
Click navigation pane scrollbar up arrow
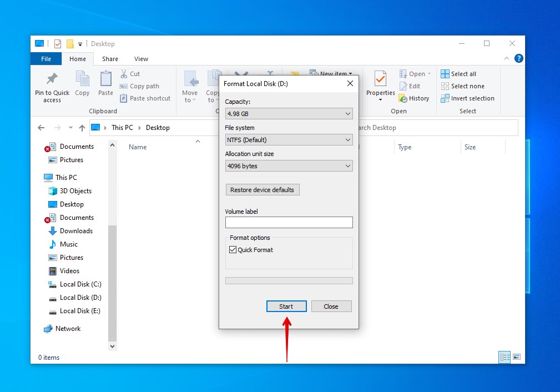click(112, 145)
